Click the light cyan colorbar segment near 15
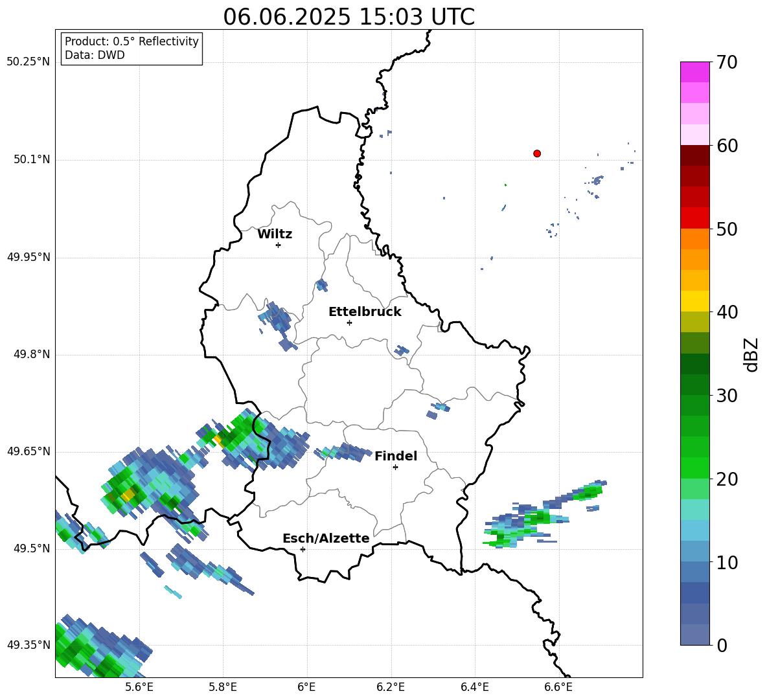Image resolution: width=767 pixels, height=700 pixels. [x=694, y=510]
